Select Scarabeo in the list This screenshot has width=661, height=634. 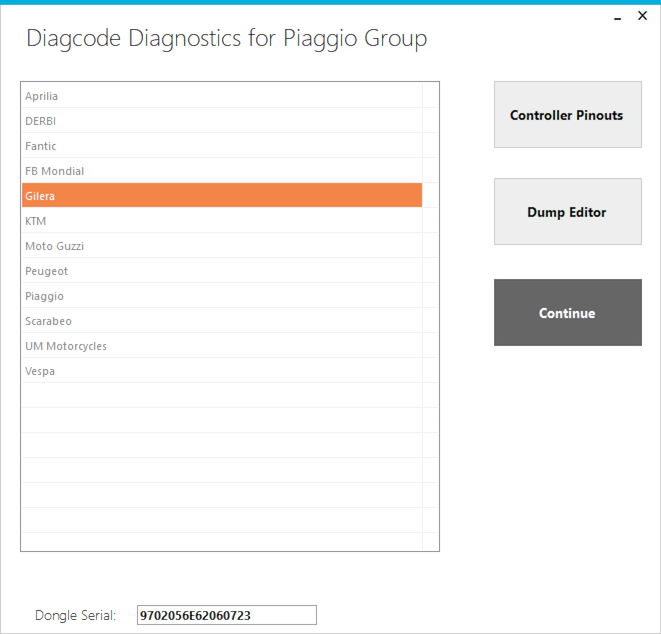click(222, 320)
